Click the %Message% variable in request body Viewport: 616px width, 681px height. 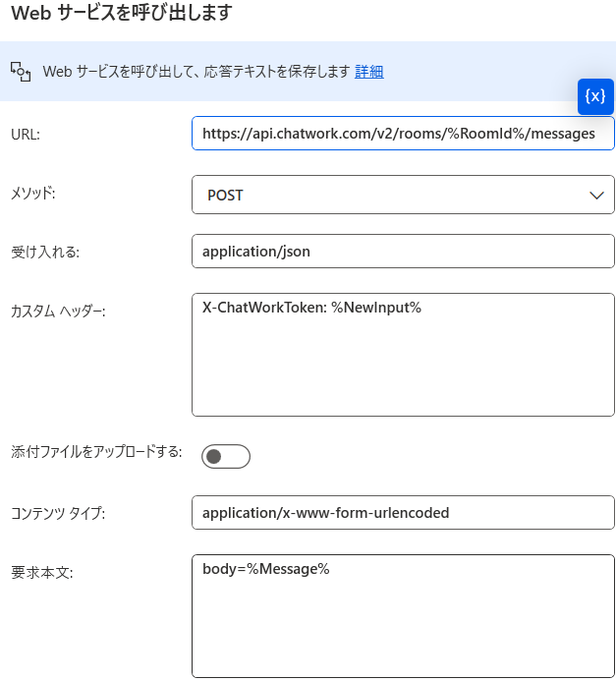(x=288, y=569)
